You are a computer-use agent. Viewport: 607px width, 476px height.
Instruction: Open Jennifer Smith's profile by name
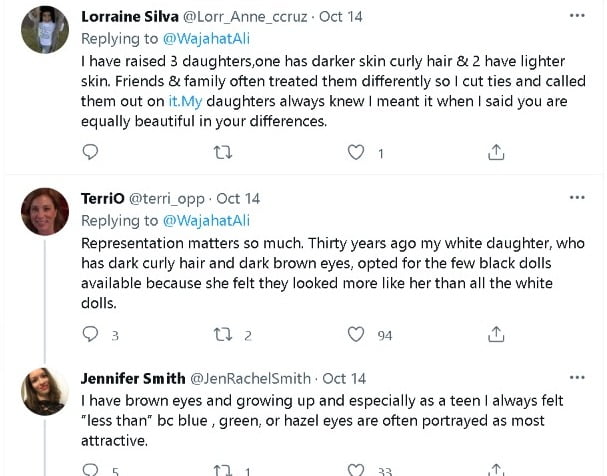pos(133,379)
